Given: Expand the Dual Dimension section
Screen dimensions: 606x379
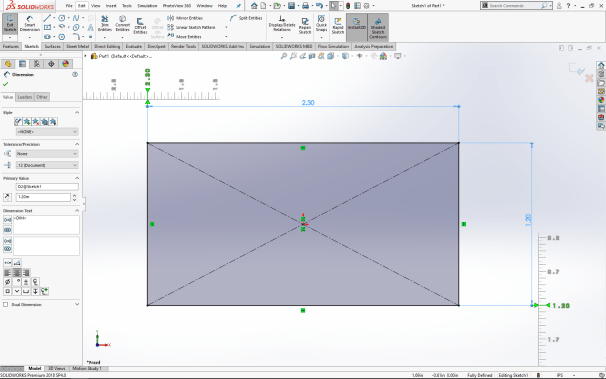Looking at the screenshot, I should click(x=77, y=304).
